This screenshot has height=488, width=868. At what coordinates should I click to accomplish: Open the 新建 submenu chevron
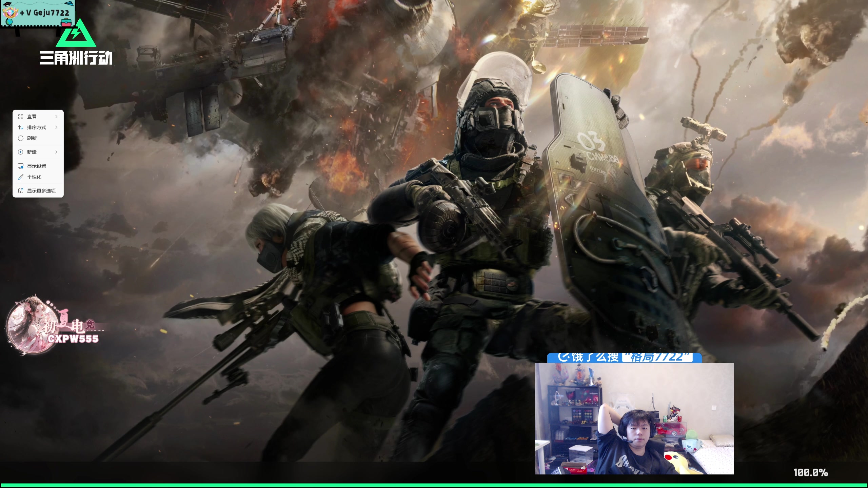(56, 152)
